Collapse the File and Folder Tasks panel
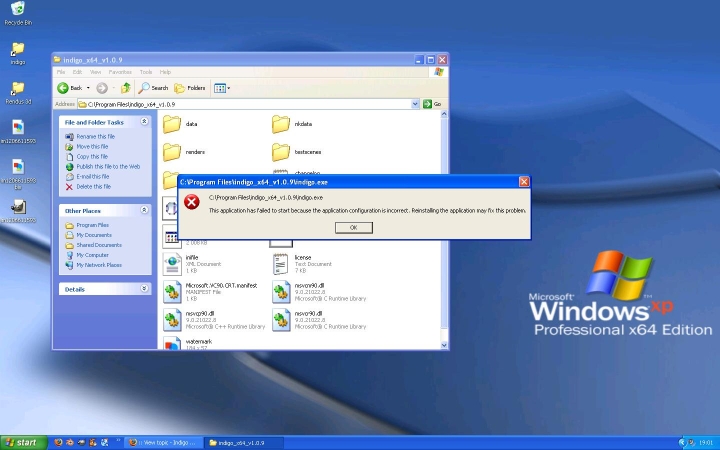Image resolution: width=720 pixels, height=450 pixels. [x=144, y=122]
